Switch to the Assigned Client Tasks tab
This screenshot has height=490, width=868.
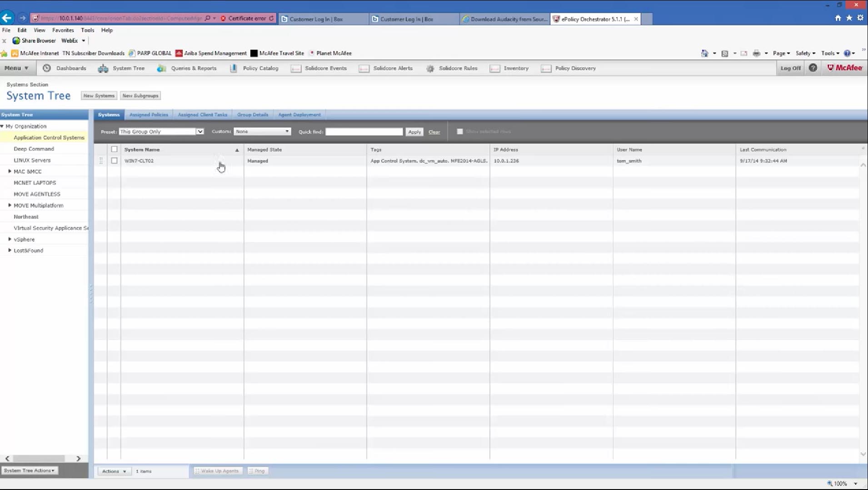202,115
